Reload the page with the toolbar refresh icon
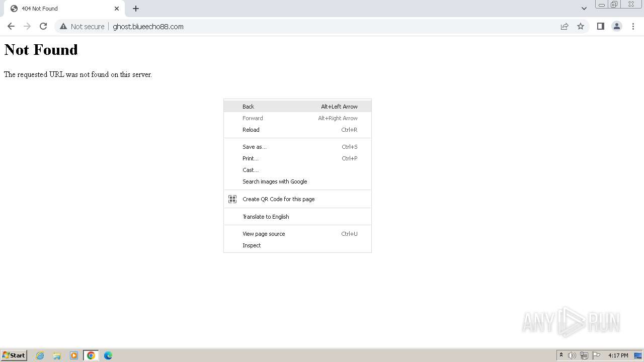Viewport: 644px width, 362px height. pyautogui.click(x=43, y=26)
